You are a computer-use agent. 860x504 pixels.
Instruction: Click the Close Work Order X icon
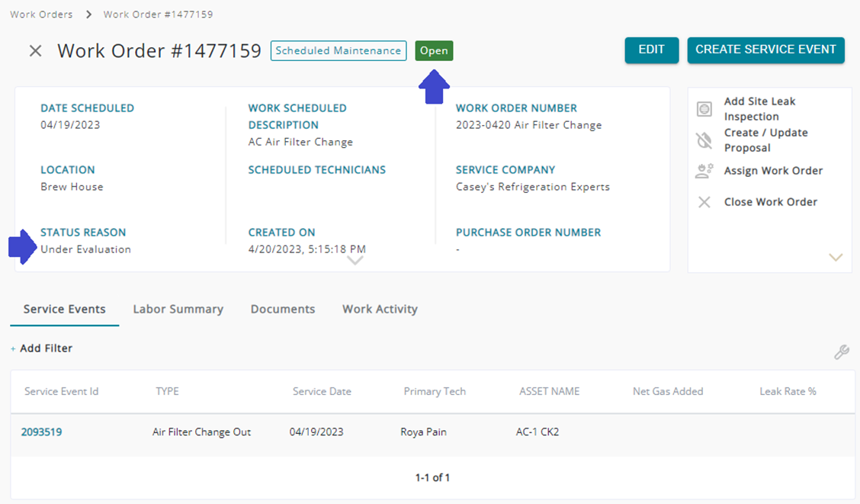click(x=704, y=202)
